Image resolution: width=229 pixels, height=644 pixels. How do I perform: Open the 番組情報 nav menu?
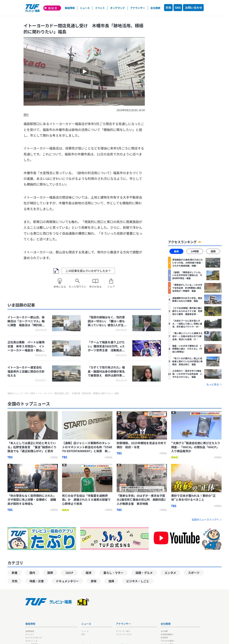click(x=70, y=8)
